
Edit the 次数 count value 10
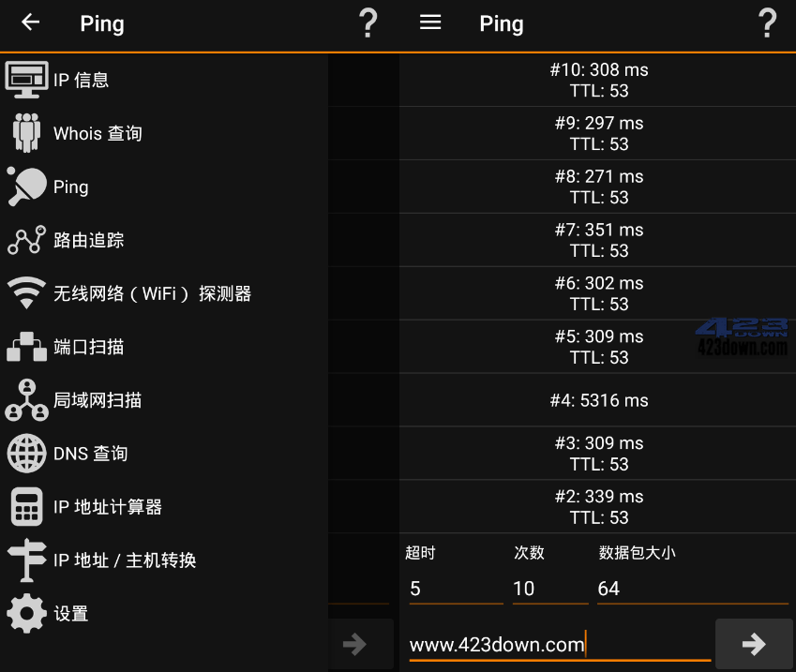(548, 589)
